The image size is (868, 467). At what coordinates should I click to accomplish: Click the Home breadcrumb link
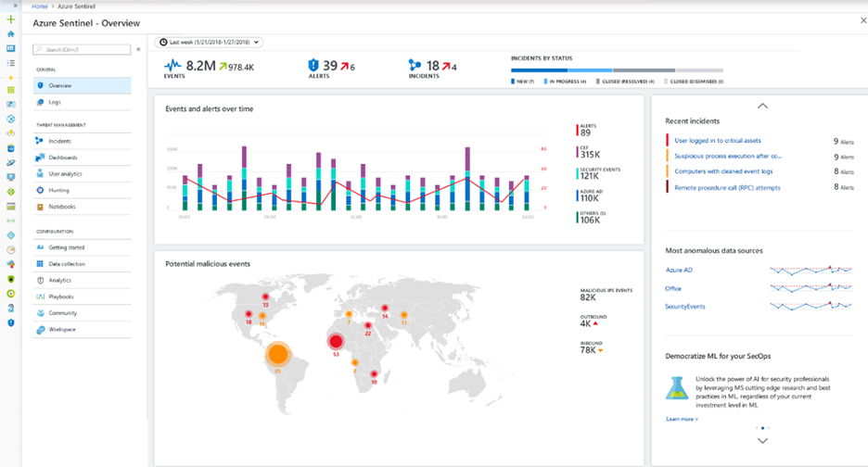tap(39, 6)
